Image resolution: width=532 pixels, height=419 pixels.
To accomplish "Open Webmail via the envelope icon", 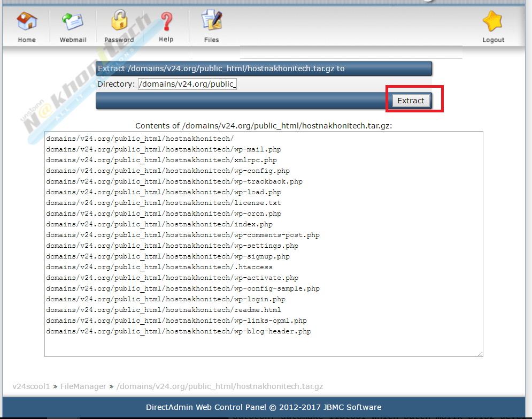I will pos(72,22).
